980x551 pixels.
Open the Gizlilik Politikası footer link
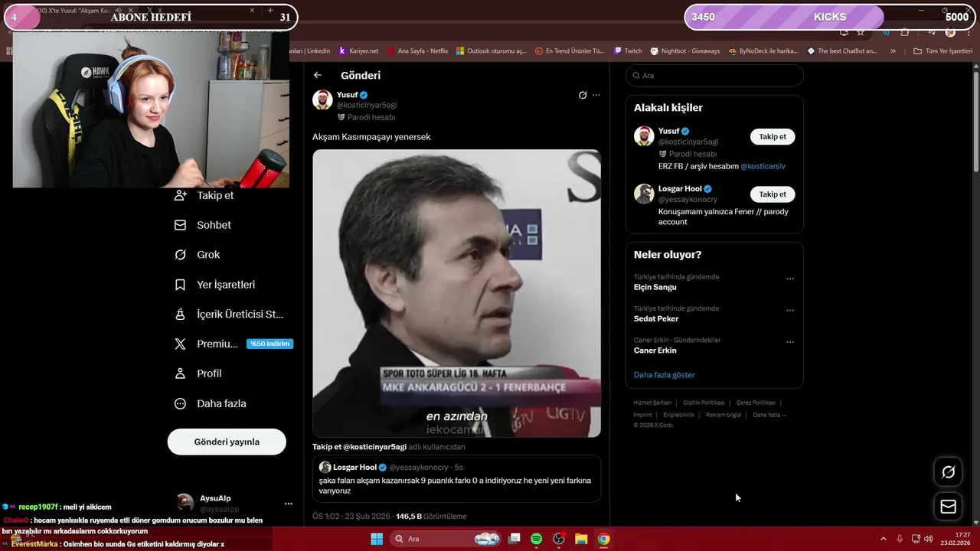pos(704,403)
